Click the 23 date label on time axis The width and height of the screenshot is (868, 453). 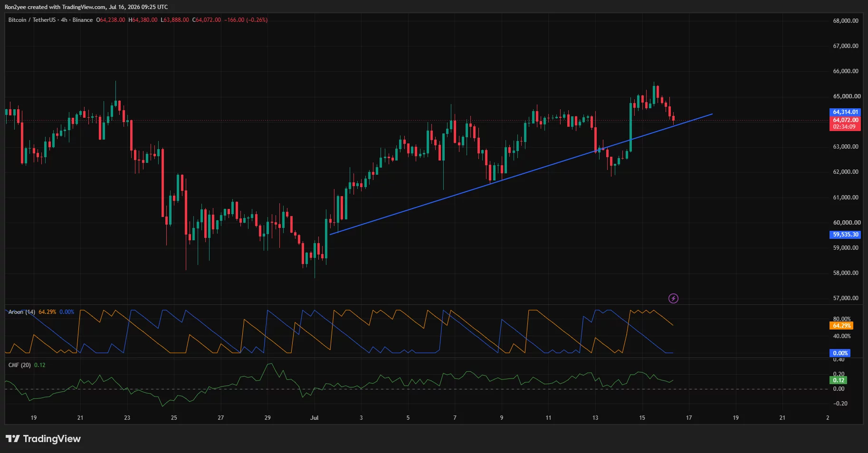click(127, 418)
